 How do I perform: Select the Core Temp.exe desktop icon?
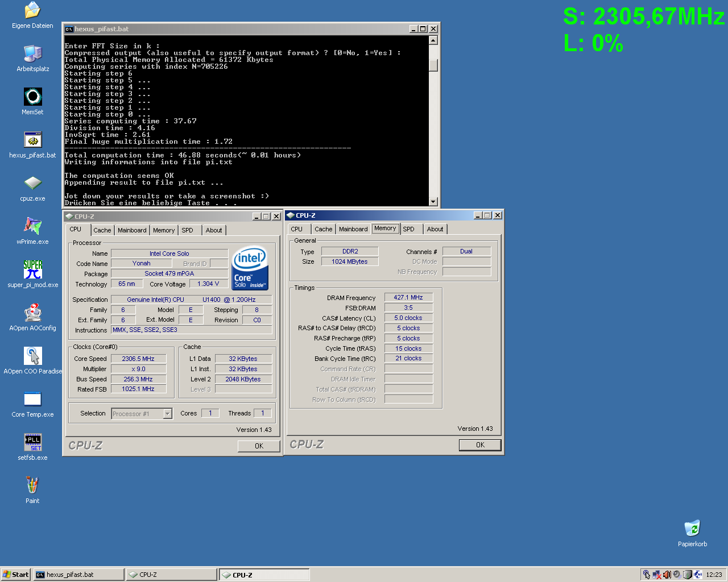point(32,399)
